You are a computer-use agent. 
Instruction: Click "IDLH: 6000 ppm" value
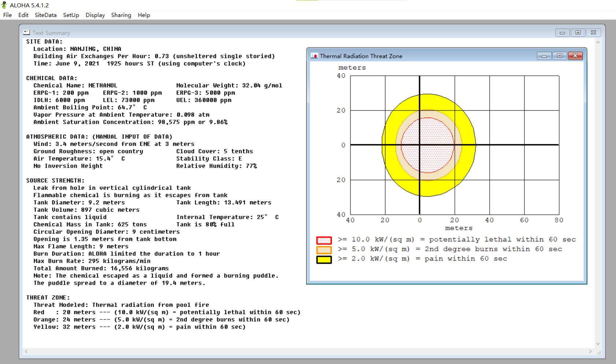(59, 100)
